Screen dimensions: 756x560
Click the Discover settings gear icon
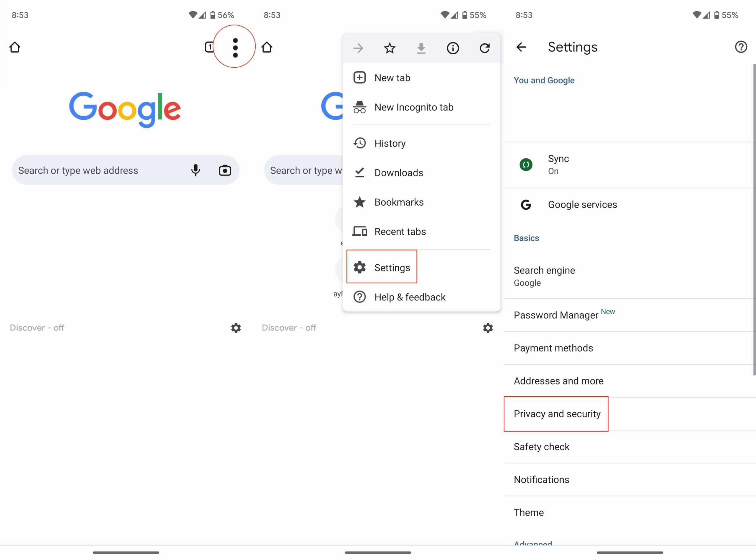[235, 328]
